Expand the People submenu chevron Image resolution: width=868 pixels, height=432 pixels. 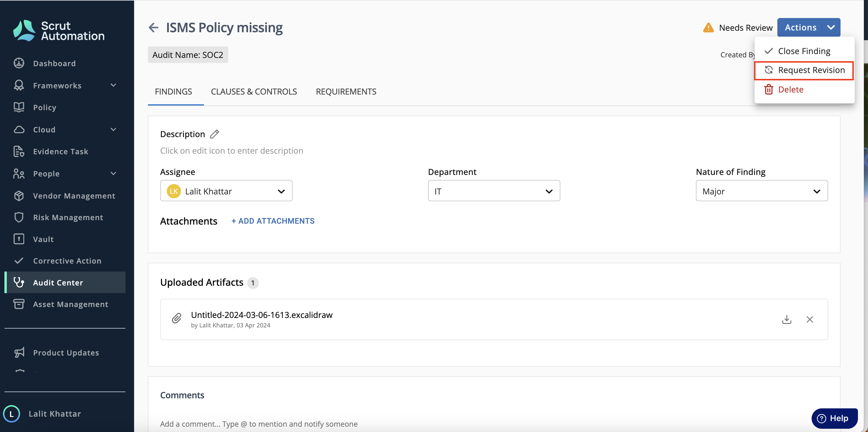pyautogui.click(x=114, y=174)
